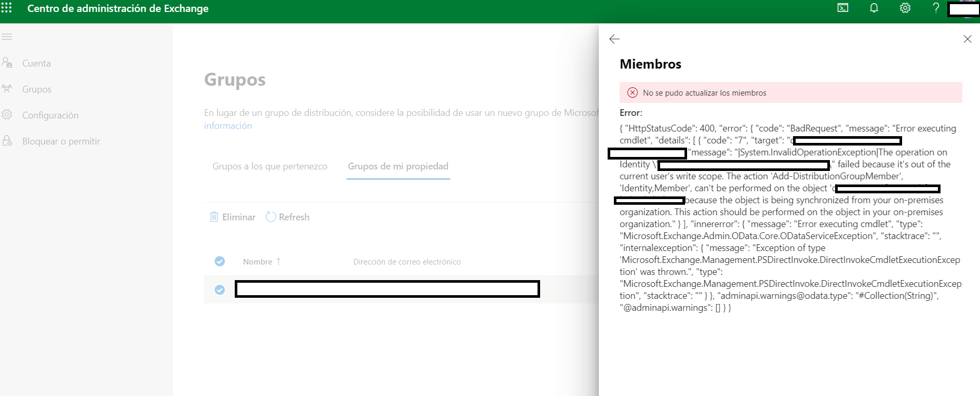Open Bloquear o permitir section

click(61, 141)
